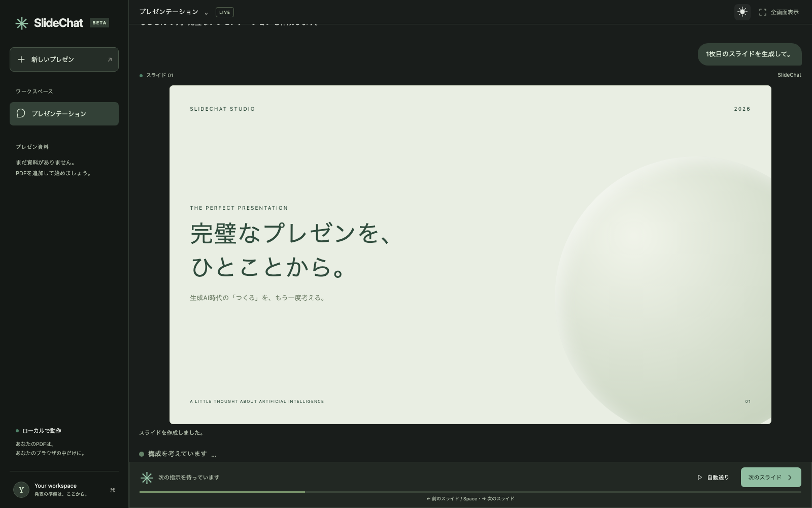This screenshot has height=508, width=812.
Task: Click the スライド 01 label
Action: coord(159,75)
